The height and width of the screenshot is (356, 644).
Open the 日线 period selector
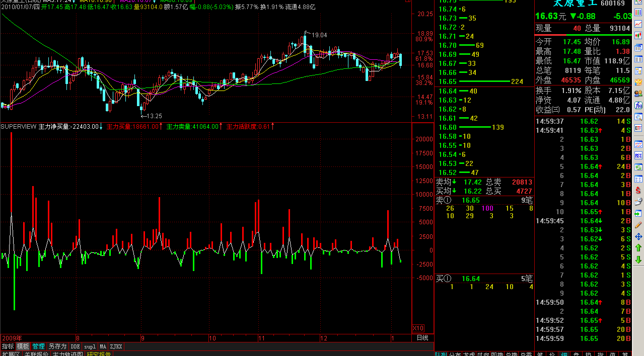422,338
